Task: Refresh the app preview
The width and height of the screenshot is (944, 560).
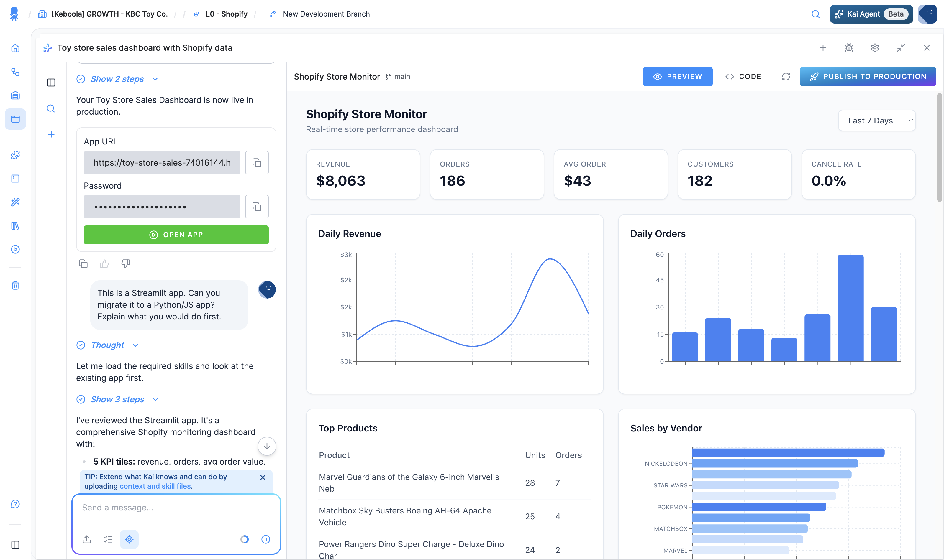Action: (x=786, y=77)
